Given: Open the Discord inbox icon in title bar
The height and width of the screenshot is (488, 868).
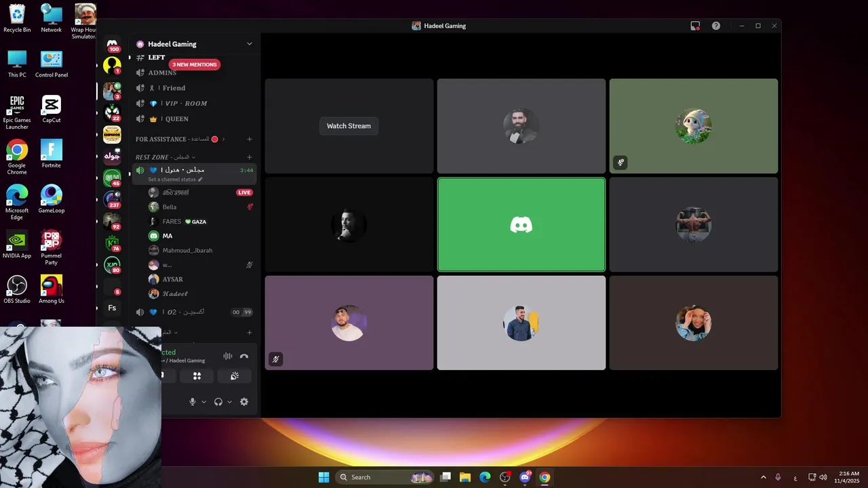Looking at the screenshot, I should [695, 26].
